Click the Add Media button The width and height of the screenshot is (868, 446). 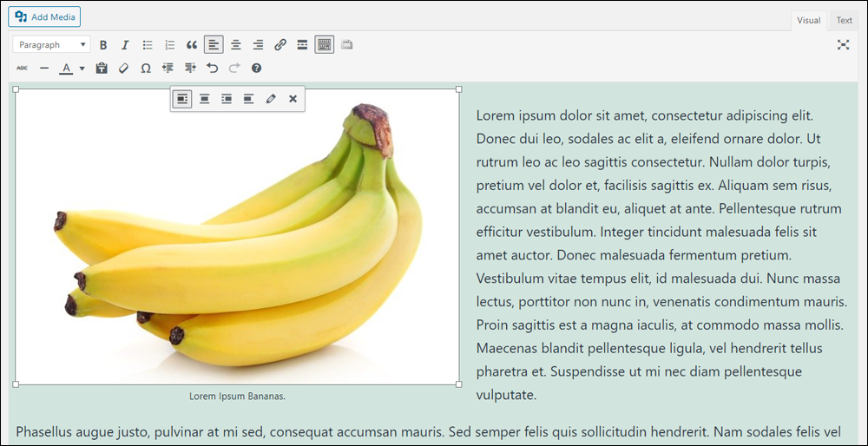pyautogui.click(x=44, y=16)
